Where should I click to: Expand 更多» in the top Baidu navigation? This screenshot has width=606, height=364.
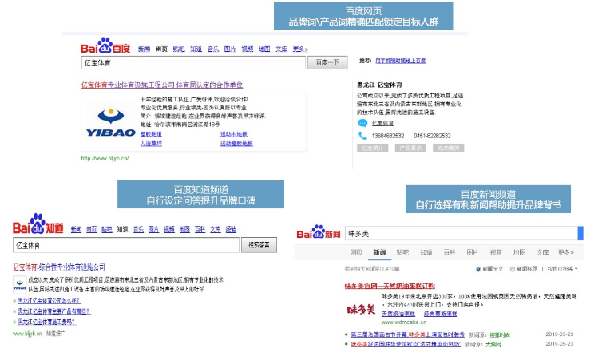pyautogui.click(x=299, y=49)
